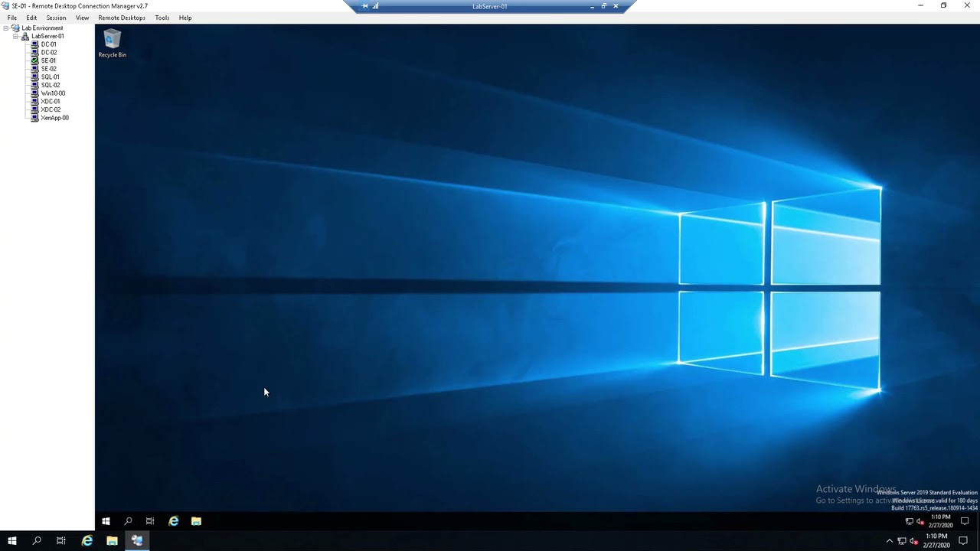Open search in the remote session taskbar
This screenshot has height=551, width=980.
128,521
